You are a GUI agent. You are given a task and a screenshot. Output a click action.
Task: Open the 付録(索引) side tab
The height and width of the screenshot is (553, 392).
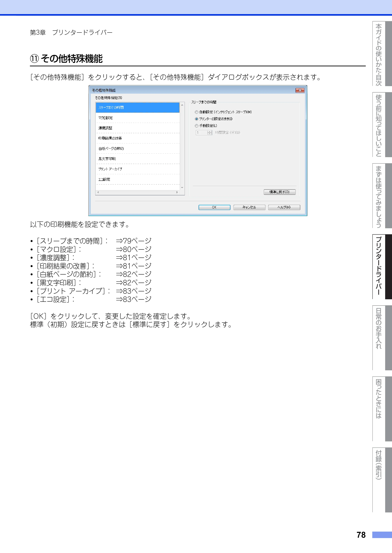coord(382,480)
